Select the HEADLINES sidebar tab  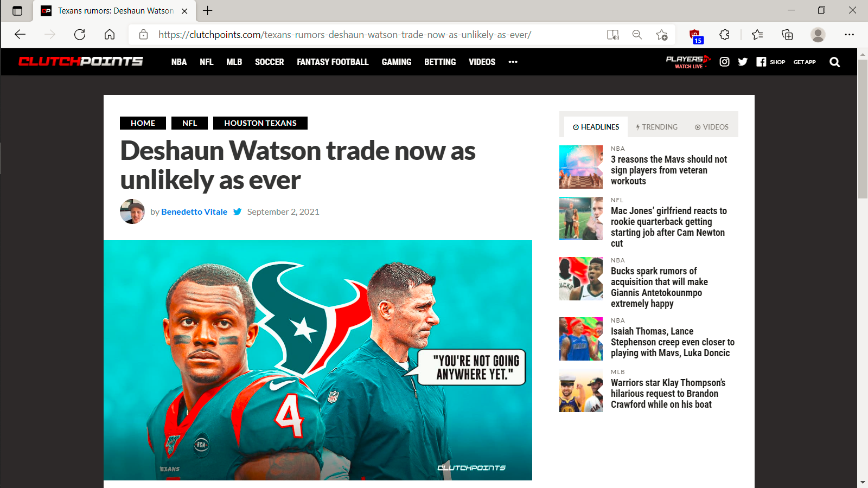[596, 127]
